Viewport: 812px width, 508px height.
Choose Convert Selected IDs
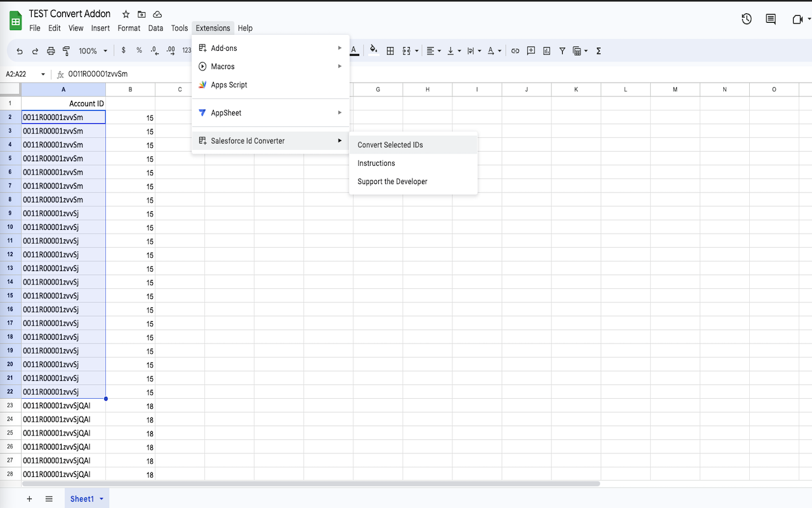click(413, 145)
